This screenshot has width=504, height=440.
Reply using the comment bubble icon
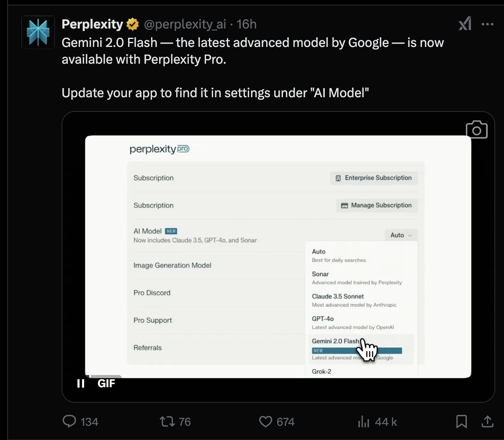[69, 421]
